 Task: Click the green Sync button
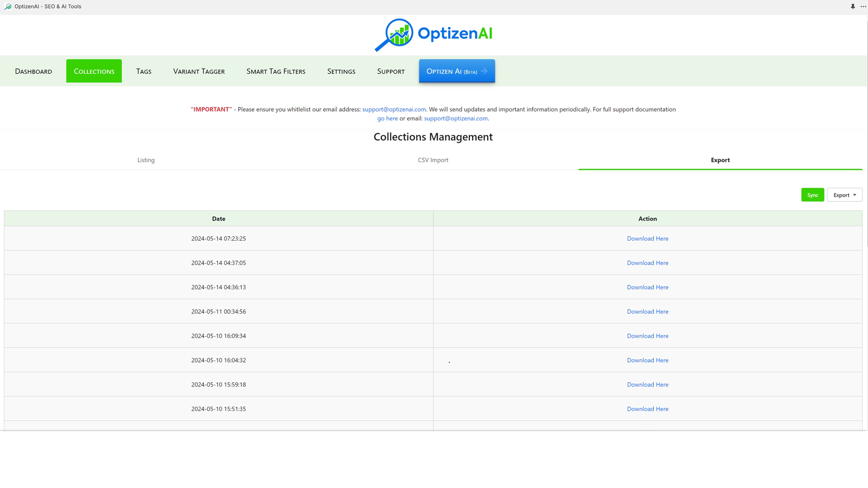813,195
